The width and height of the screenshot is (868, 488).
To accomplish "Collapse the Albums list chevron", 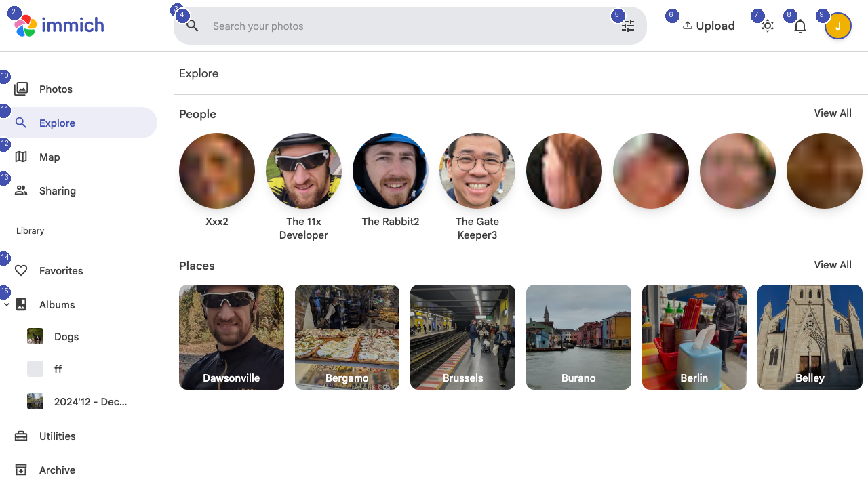I will 7,304.
